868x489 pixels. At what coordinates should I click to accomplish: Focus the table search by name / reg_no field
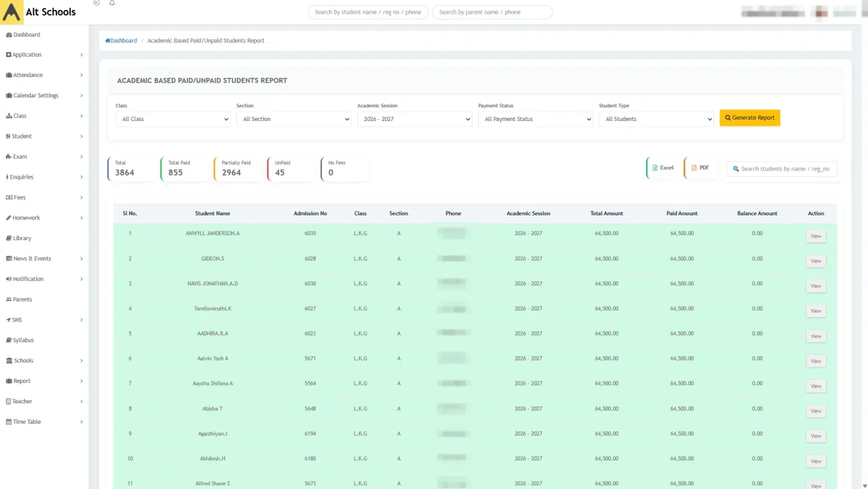pyautogui.click(x=782, y=169)
